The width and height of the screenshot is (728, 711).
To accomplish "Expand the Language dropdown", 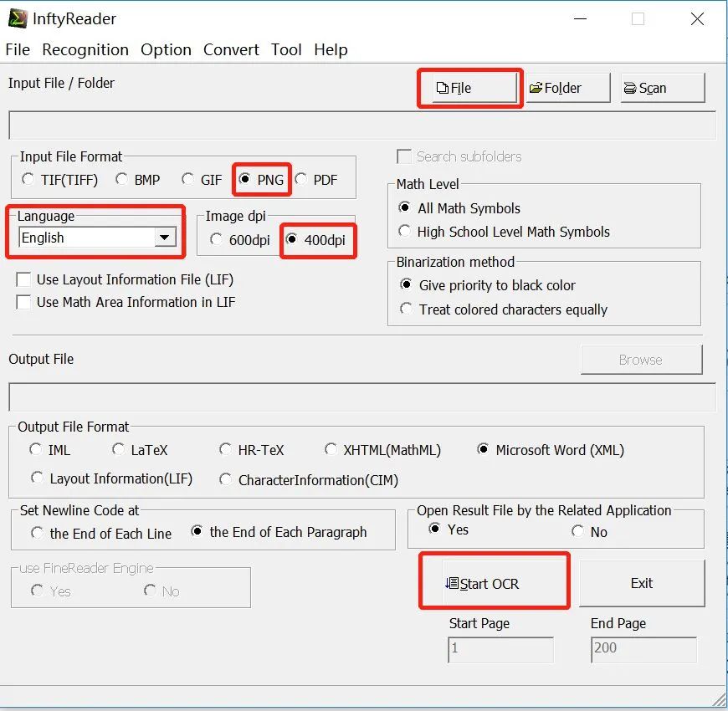I will (x=165, y=238).
